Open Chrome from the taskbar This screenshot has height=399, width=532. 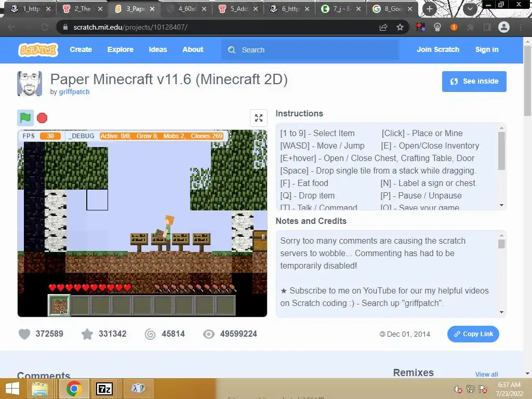coord(74,389)
